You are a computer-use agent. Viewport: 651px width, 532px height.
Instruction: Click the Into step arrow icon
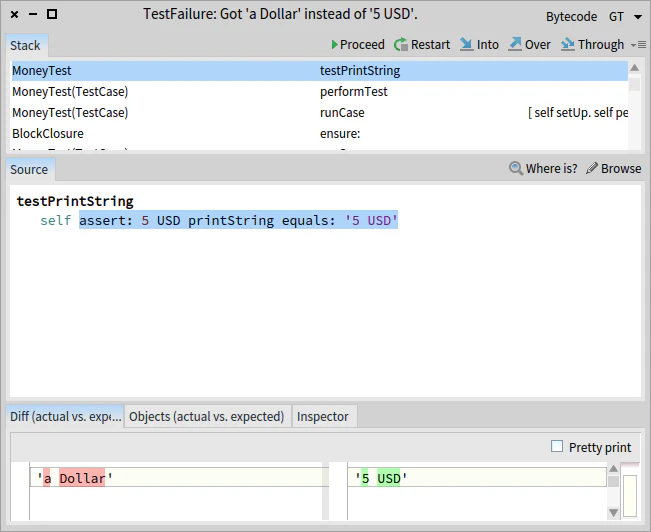(x=466, y=44)
